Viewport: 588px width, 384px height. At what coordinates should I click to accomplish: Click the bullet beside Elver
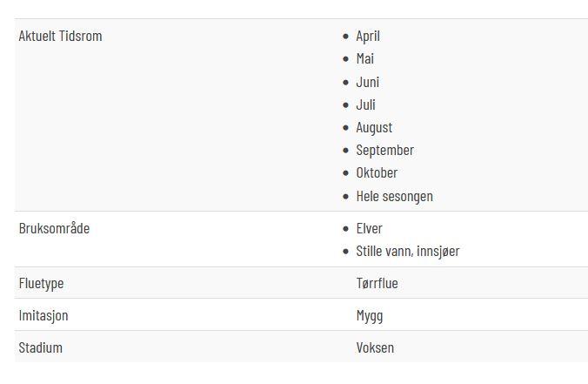coord(345,229)
